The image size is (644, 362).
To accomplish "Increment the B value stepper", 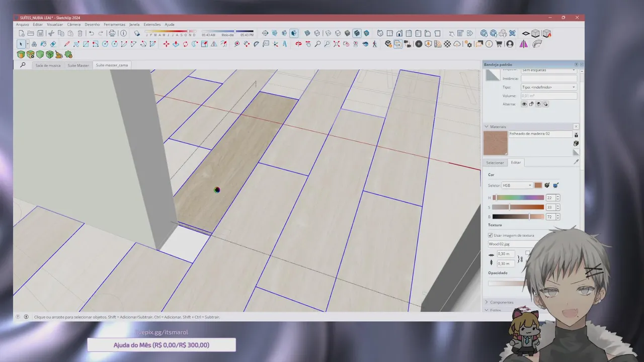I will [558, 216].
